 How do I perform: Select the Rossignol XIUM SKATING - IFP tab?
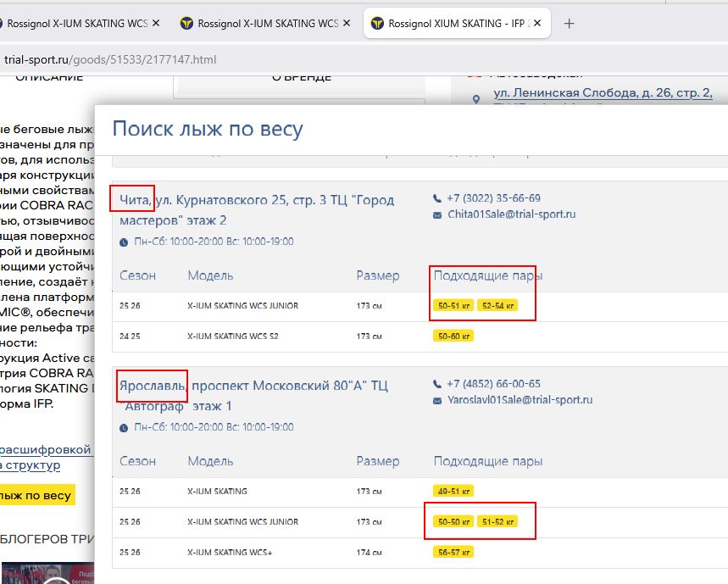(x=458, y=23)
